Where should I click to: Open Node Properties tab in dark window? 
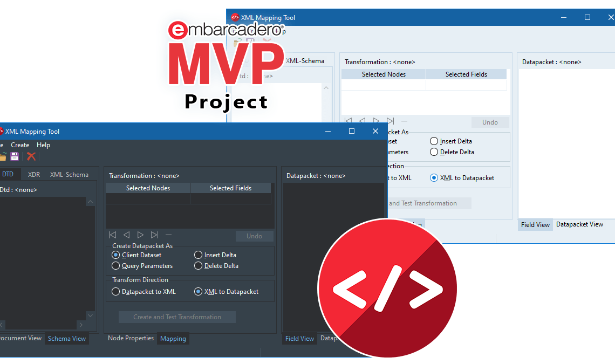pos(131,338)
